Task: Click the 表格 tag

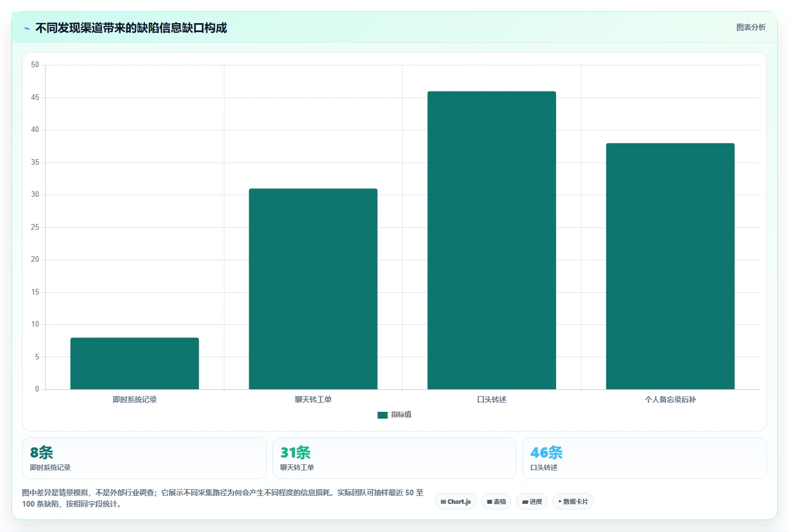Action: (x=496, y=502)
